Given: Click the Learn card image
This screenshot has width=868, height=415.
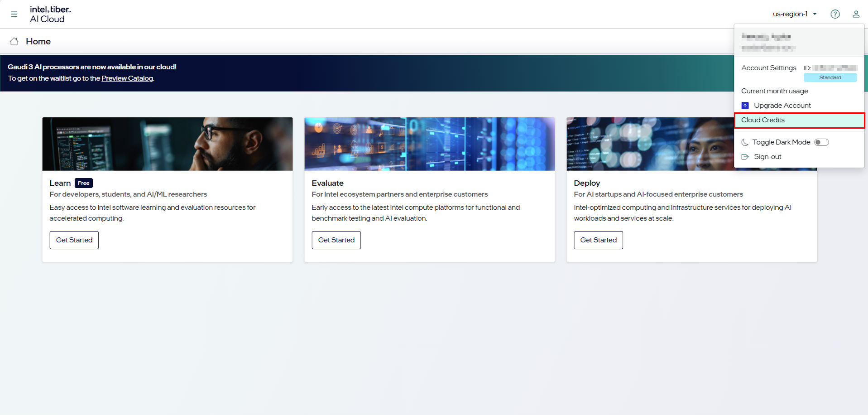Looking at the screenshot, I should 168,144.
